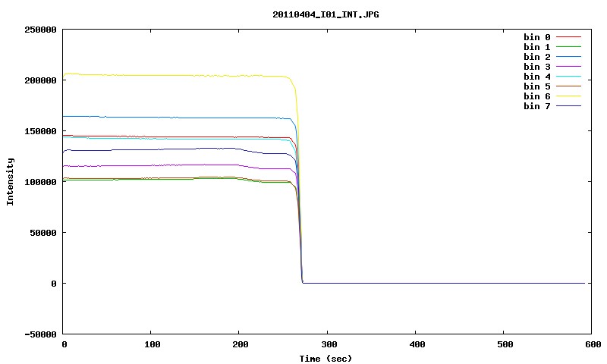The height and width of the screenshot is (364, 607).
Task: Click the 'bin 6' legend label
Action: 537,96
